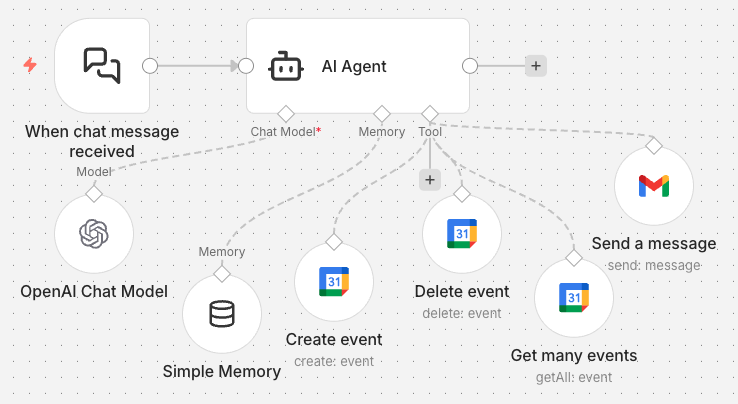Click the AI Agent Memory diamond connector
The height and width of the screenshot is (404, 738).
[x=381, y=112]
